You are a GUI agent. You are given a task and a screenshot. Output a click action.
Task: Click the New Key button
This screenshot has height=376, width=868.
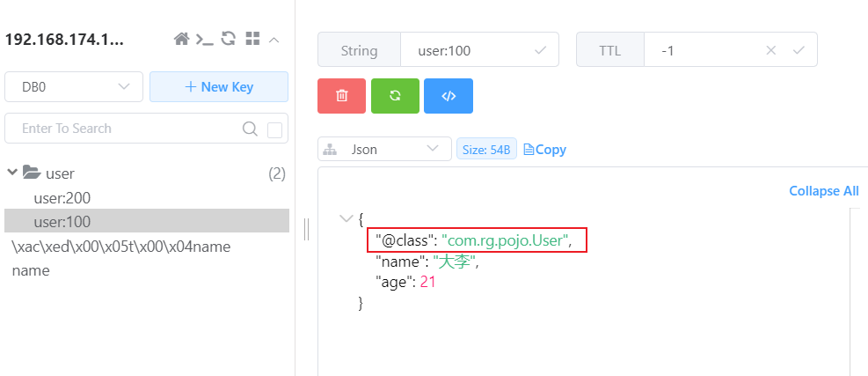(x=219, y=87)
